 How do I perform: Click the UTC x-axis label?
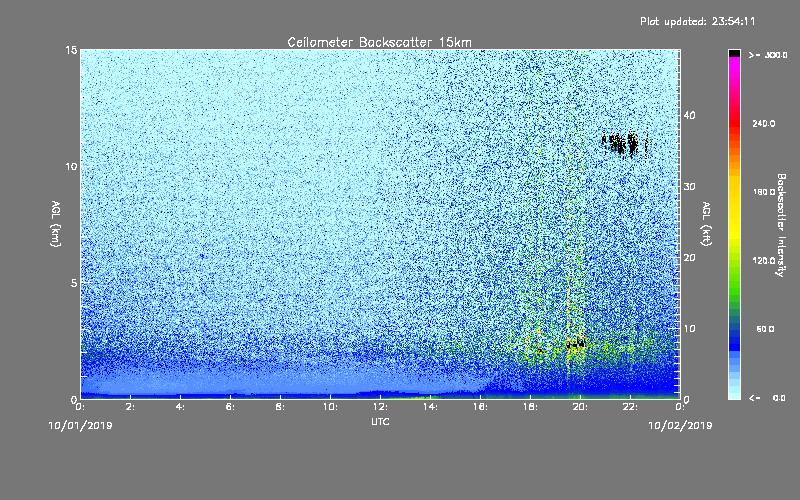(380, 422)
